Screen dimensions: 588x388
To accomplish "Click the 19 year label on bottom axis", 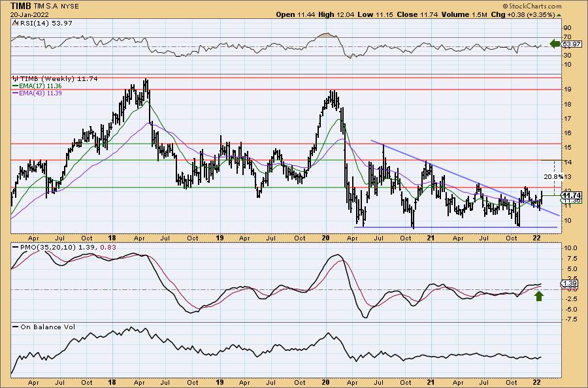I will [x=220, y=382].
